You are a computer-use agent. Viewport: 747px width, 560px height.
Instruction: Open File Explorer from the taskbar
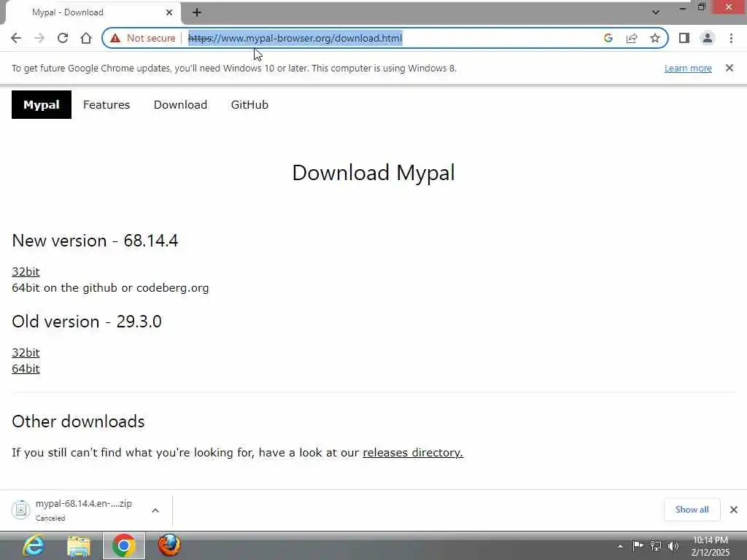click(x=79, y=545)
